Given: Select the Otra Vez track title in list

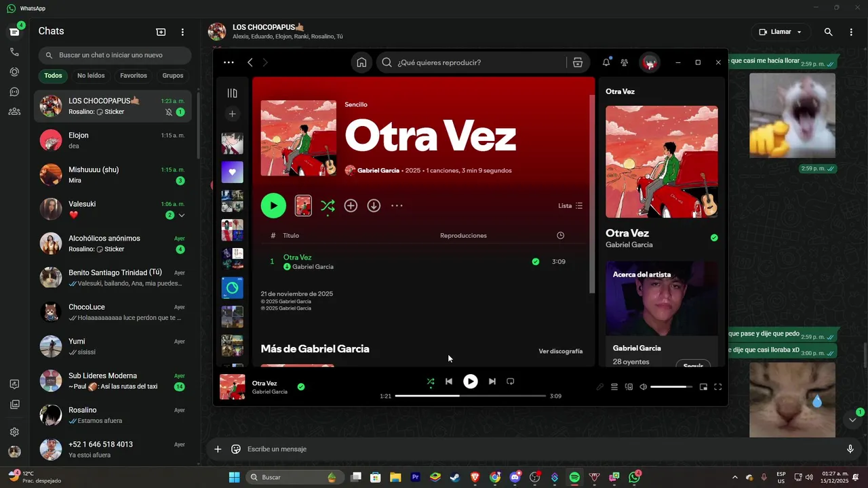Looking at the screenshot, I should 297,258.
